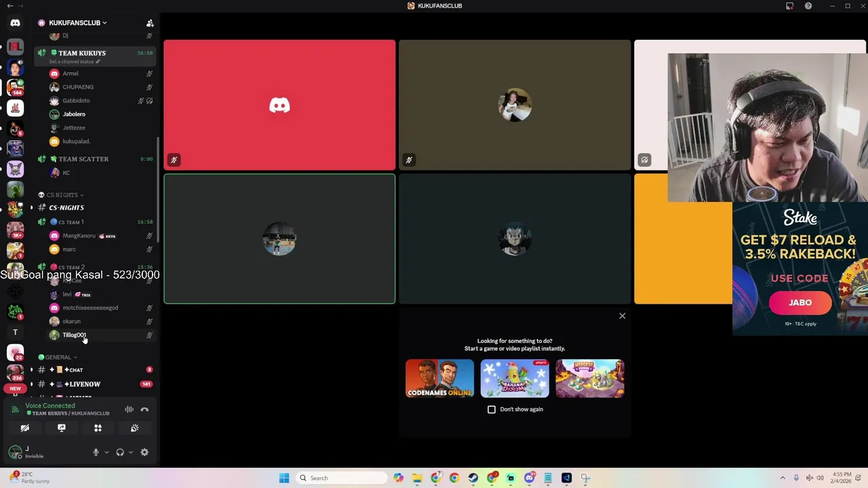The width and height of the screenshot is (868, 488).
Task: Open the LIVENOW text channel
Action: pos(95,384)
